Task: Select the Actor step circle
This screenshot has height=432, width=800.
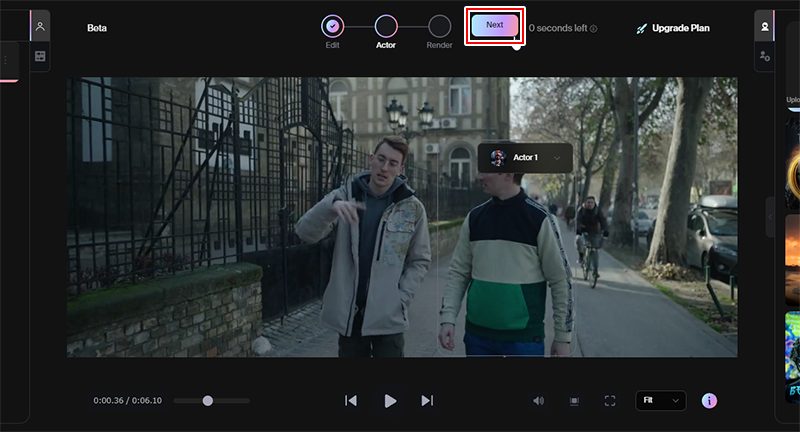Action: (386, 26)
